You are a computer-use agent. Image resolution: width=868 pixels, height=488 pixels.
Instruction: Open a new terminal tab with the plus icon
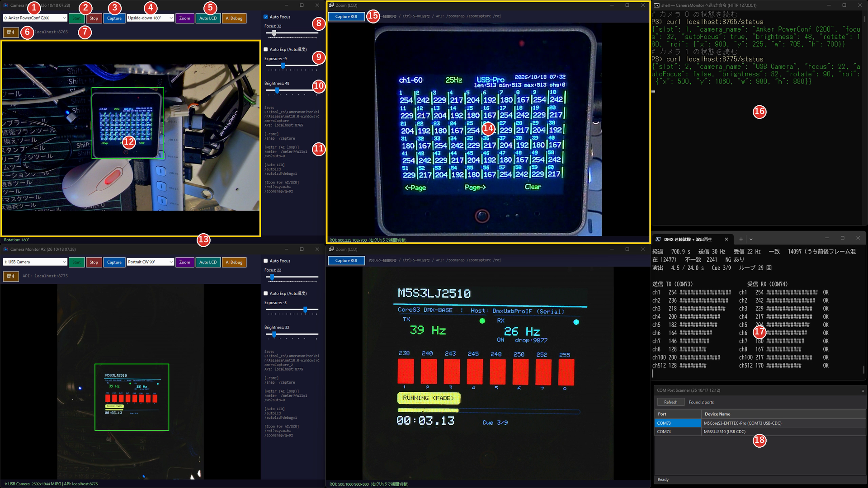[741, 239]
